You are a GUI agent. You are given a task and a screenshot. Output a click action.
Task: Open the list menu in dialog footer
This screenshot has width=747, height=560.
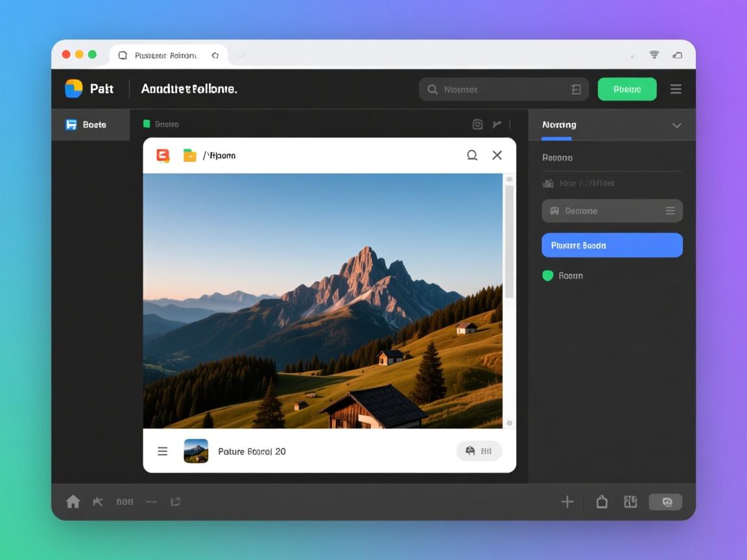pyautogui.click(x=163, y=451)
